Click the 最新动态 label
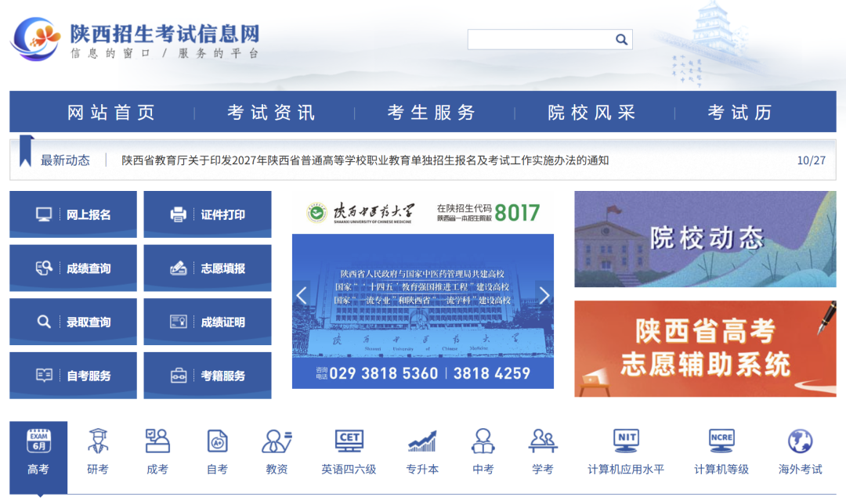The width and height of the screenshot is (846, 504). tap(65, 160)
